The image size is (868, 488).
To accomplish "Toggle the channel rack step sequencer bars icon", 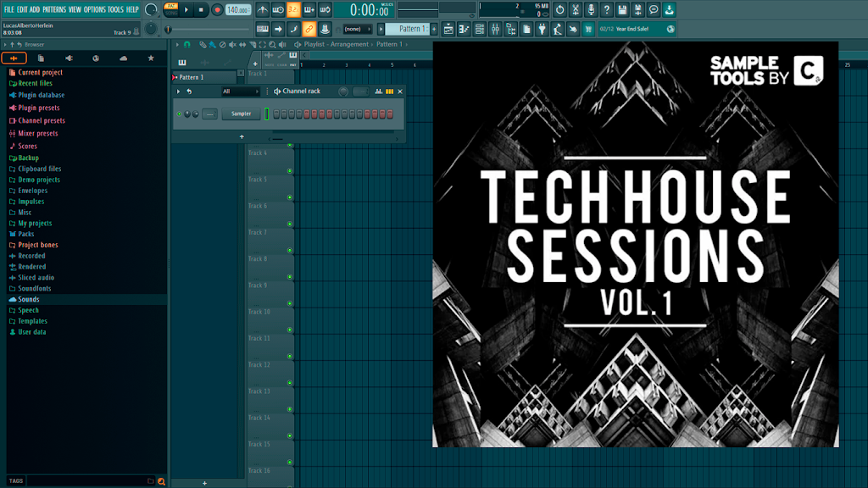I will coord(390,91).
